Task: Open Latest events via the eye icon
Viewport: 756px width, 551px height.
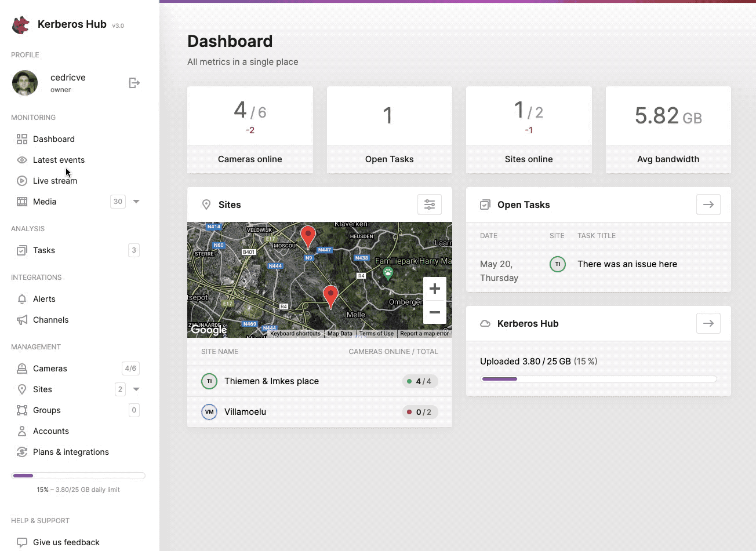Action: click(21, 160)
